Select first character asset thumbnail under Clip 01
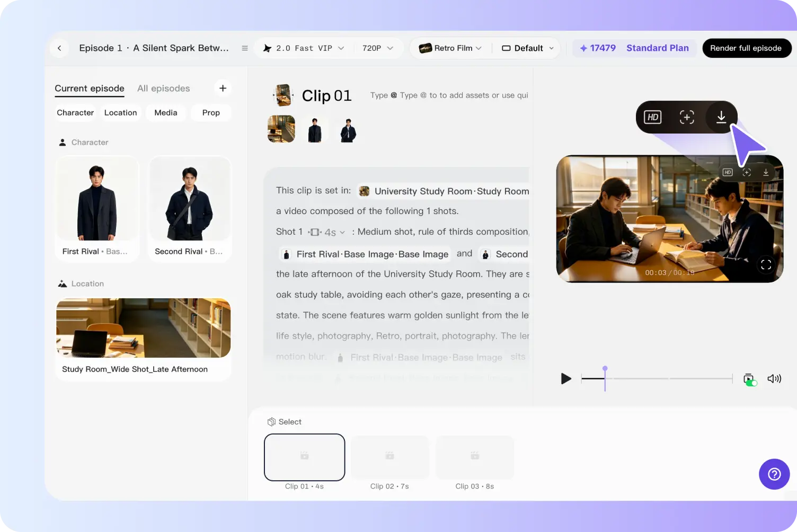The image size is (797, 532). (x=315, y=129)
